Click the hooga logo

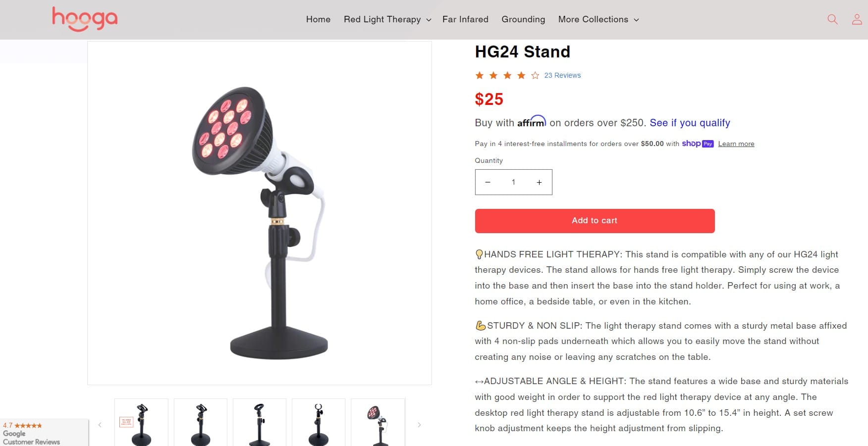pos(85,19)
